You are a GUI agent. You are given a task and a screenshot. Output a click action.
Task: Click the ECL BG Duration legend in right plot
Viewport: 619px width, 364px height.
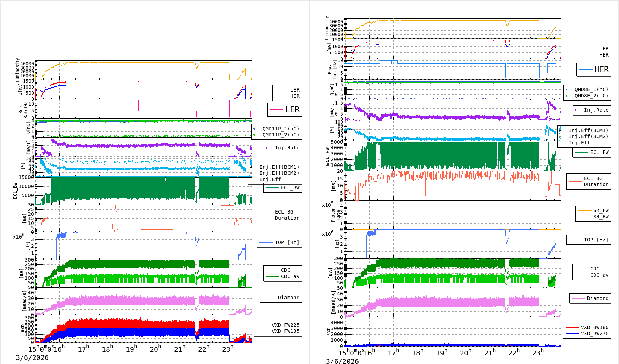(589, 181)
